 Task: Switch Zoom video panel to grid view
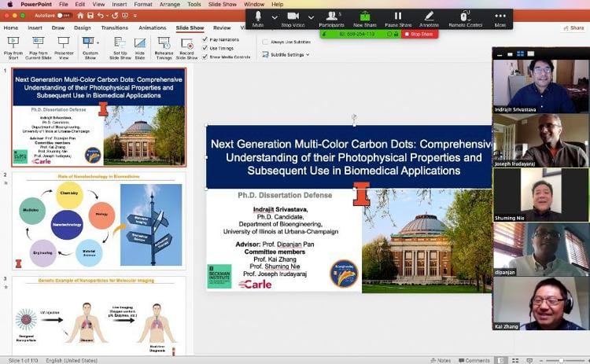pos(520,53)
